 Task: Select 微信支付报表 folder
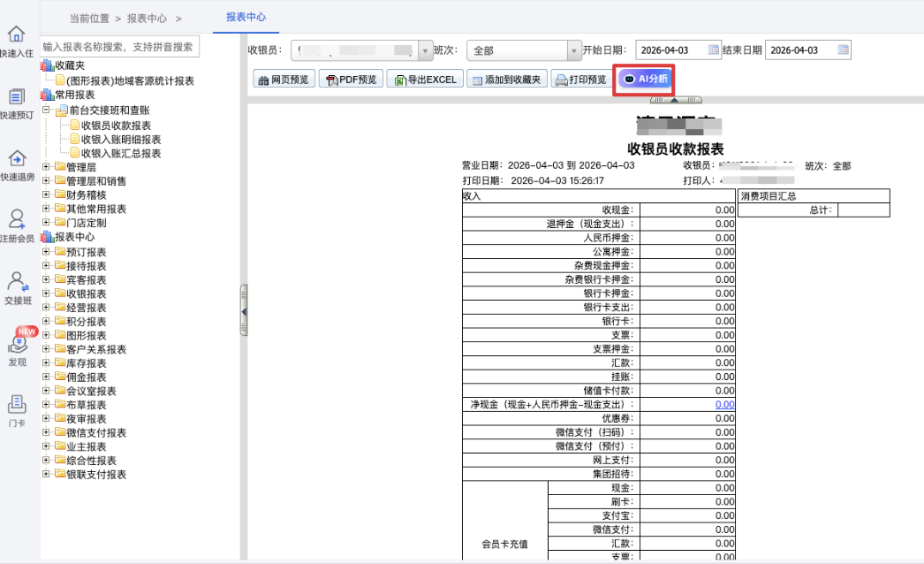click(x=96, y=432)
